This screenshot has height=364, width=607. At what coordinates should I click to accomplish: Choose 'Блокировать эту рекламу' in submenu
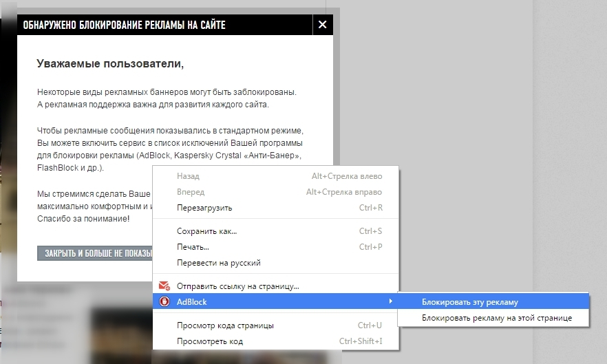(x=469, y=302)
